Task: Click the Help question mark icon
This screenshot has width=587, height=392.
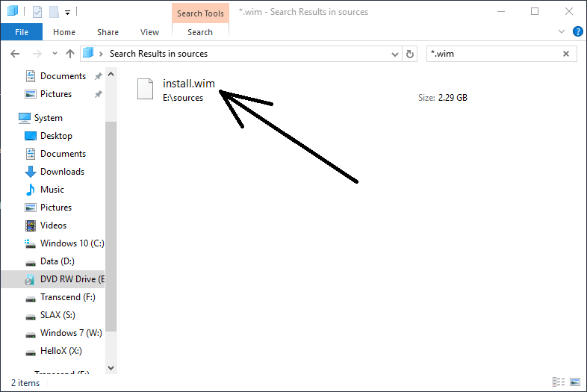Action: (577, 32)
